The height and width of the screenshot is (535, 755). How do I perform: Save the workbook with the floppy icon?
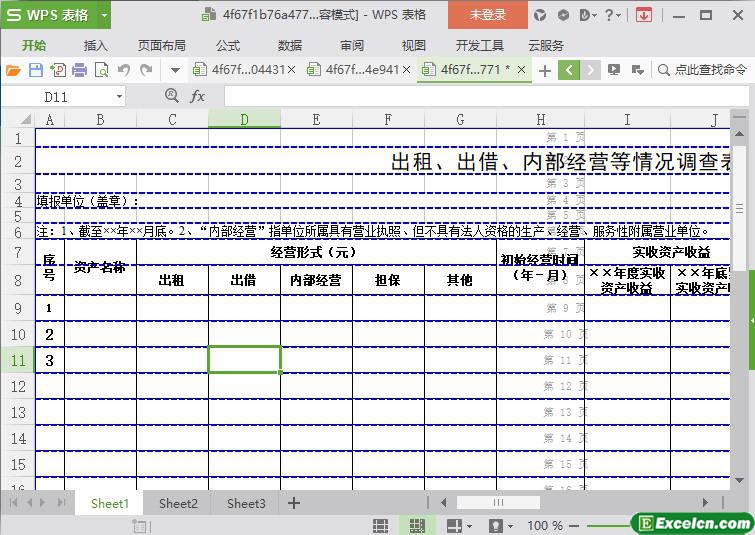35,70
